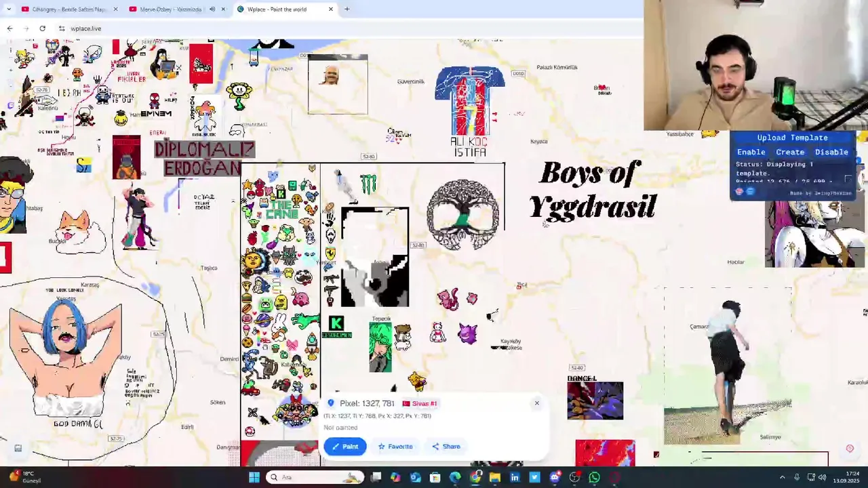Open LinkedIn from the taskbar

click(515, 478)
